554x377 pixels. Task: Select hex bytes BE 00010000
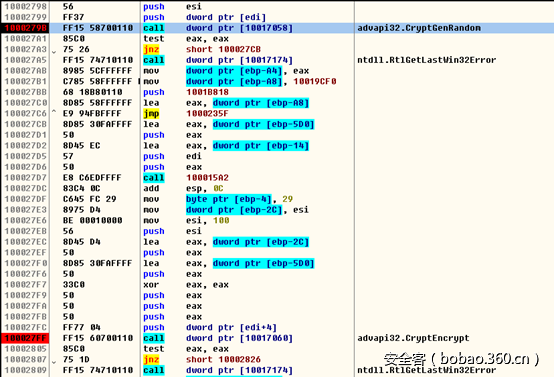[x=93, y=220]
